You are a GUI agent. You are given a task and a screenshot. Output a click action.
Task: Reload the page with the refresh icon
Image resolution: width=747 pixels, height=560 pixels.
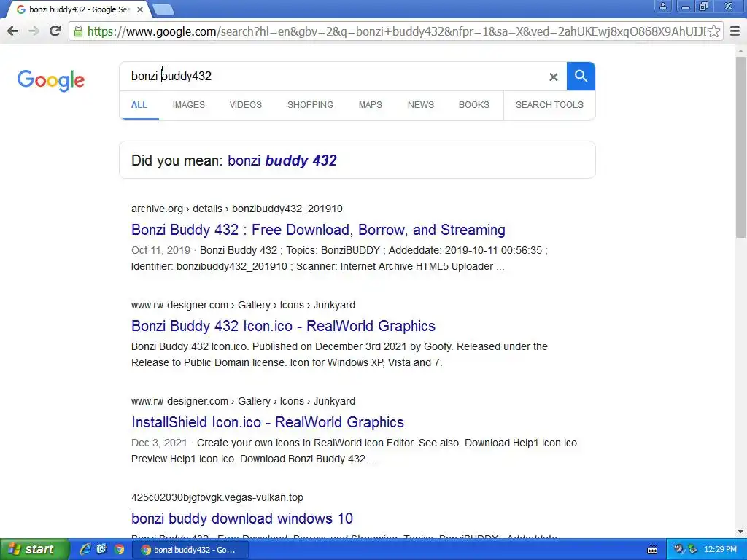pyautogui.click(x=55, y=31)
